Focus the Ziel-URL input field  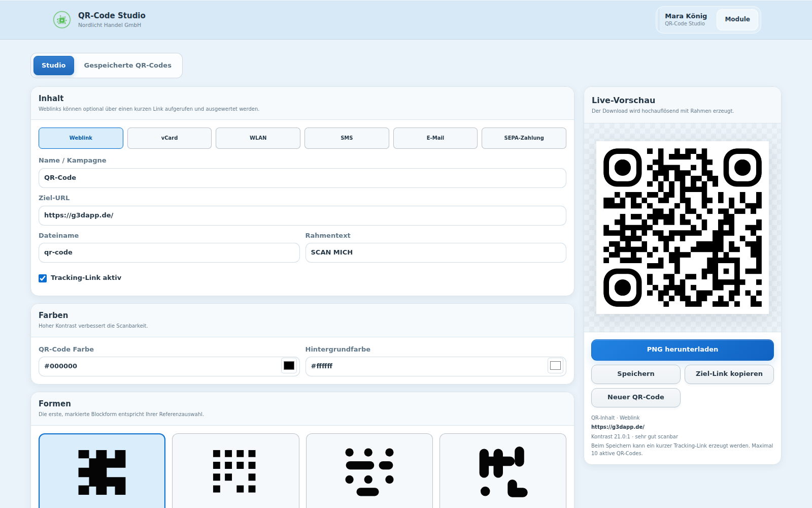302,215
